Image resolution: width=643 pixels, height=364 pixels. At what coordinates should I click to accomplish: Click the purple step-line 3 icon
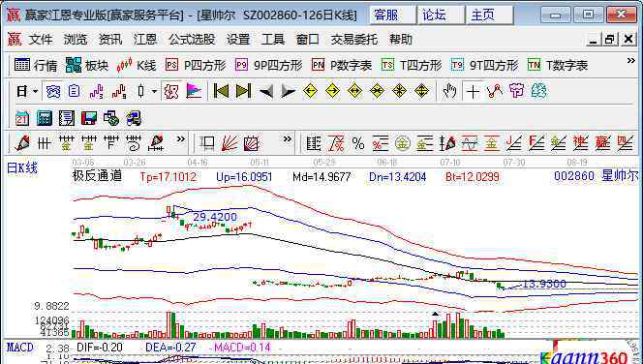pos(97,91)
